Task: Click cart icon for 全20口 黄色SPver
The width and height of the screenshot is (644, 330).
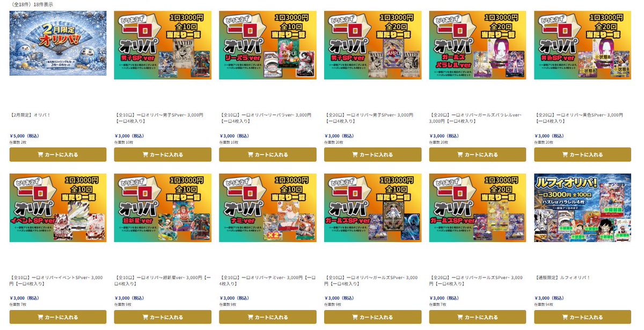Action: (x=565, y=155)
